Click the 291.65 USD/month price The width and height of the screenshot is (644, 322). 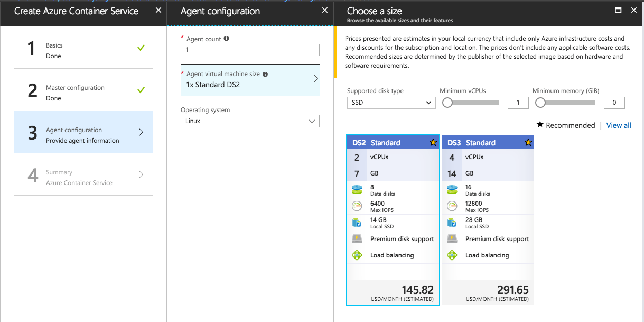[512, 290]
